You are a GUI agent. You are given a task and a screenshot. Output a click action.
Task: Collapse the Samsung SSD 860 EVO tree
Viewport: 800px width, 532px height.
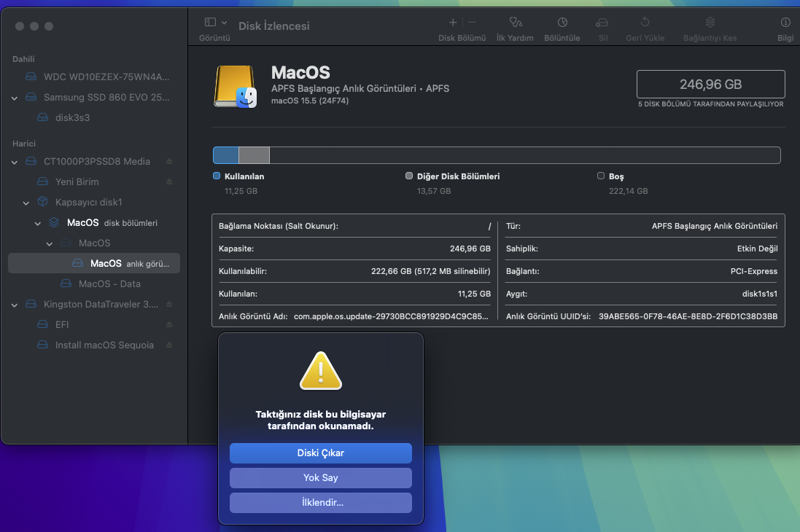tap(15, 97)
